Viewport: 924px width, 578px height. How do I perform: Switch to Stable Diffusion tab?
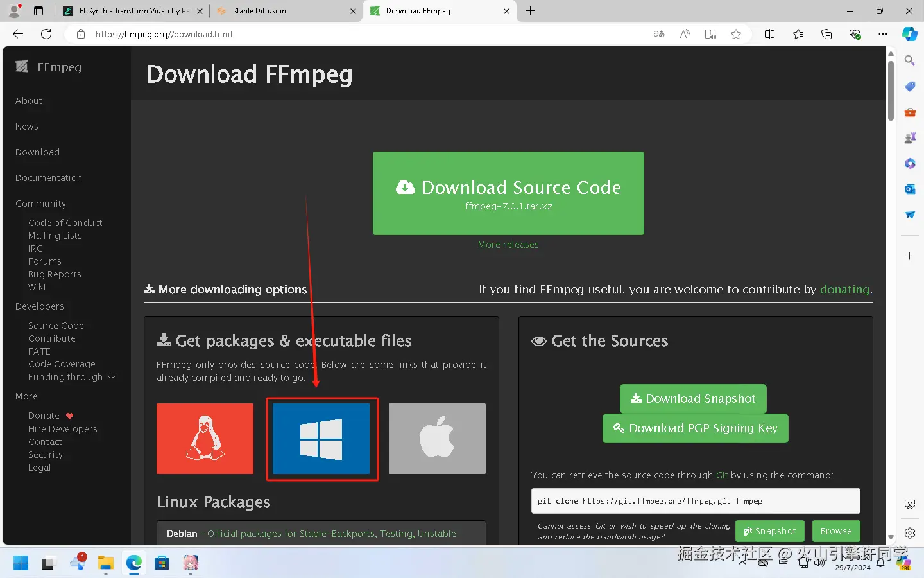tap(287, 11)
